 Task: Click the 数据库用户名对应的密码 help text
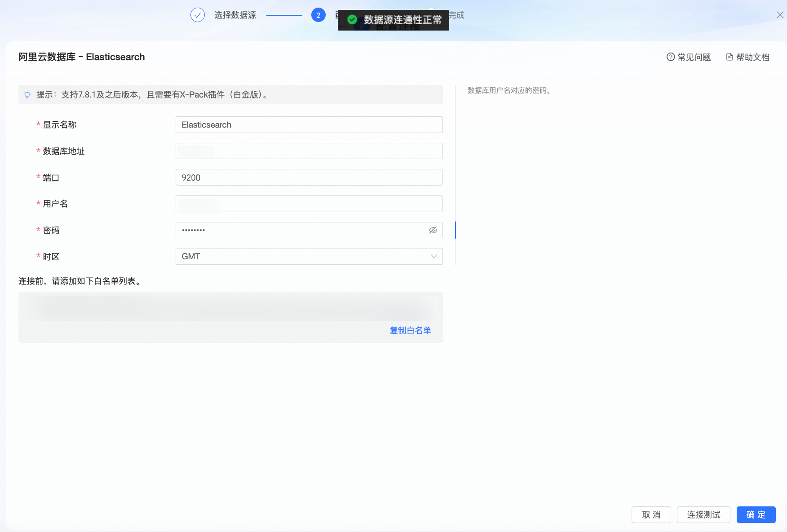pyautogui.click(x=509, y=90)
